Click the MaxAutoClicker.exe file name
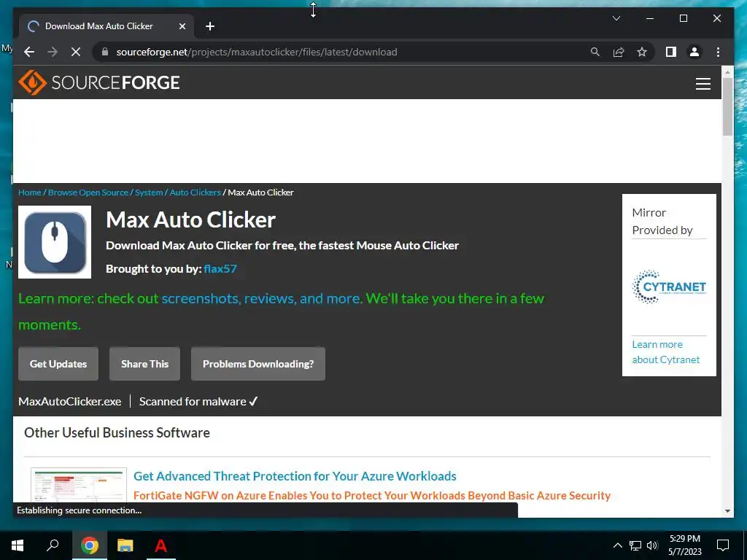Viewport: 747px width, 560px height. tap(69, 402)
